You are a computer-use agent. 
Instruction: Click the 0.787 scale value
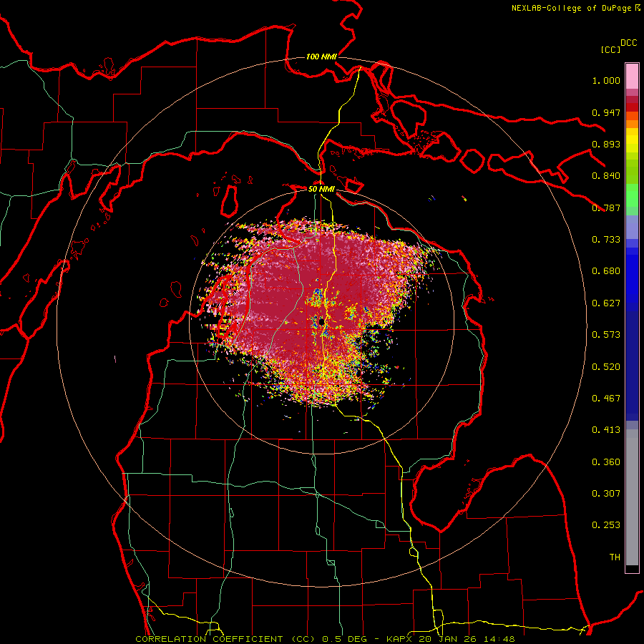tap(606, 208)
